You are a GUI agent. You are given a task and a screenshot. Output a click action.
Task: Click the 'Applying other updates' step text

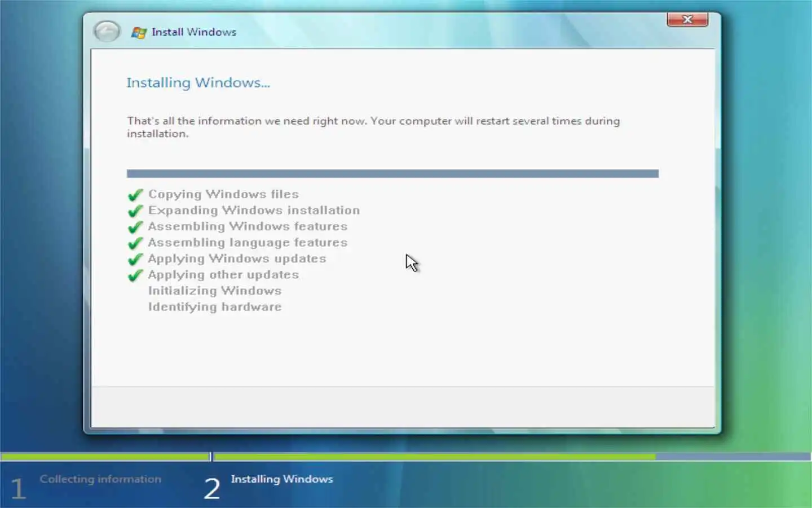(223, 275)
